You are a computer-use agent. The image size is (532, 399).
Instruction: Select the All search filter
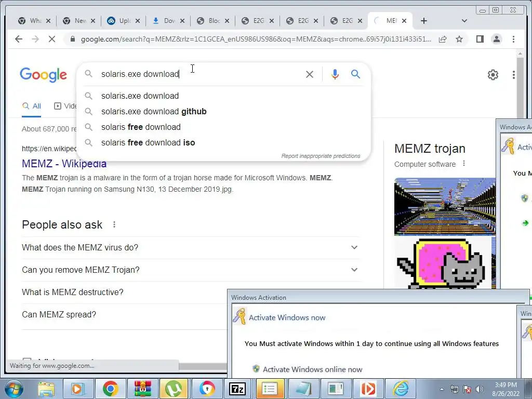[x=32, y=106]
